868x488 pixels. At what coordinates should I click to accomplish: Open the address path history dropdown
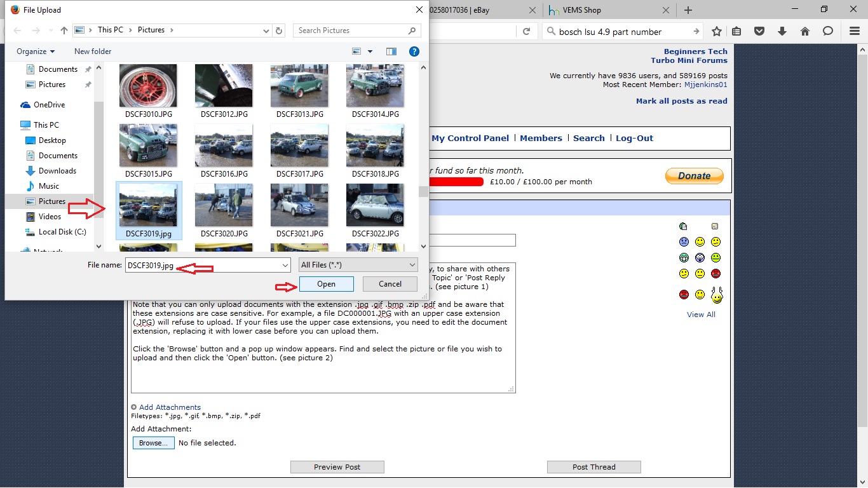[x=266, y=30]
